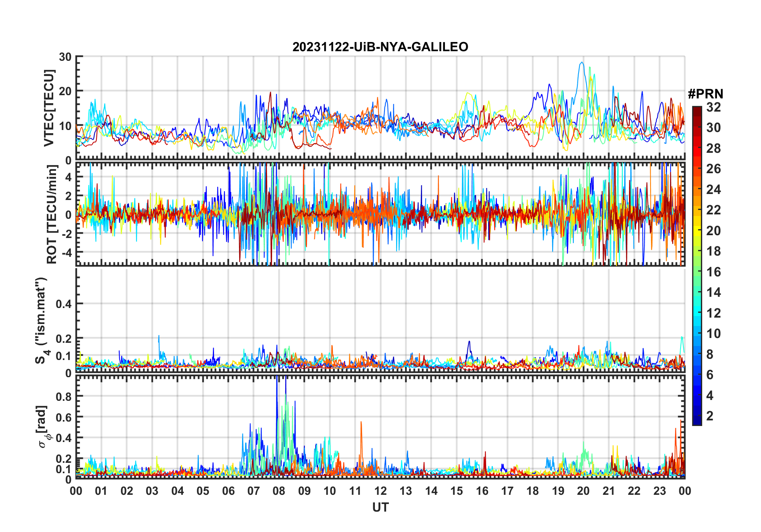Screen dimensions: 761x532
Task: Click x-axis tick label 23
Action: click(x=659, y=491)
